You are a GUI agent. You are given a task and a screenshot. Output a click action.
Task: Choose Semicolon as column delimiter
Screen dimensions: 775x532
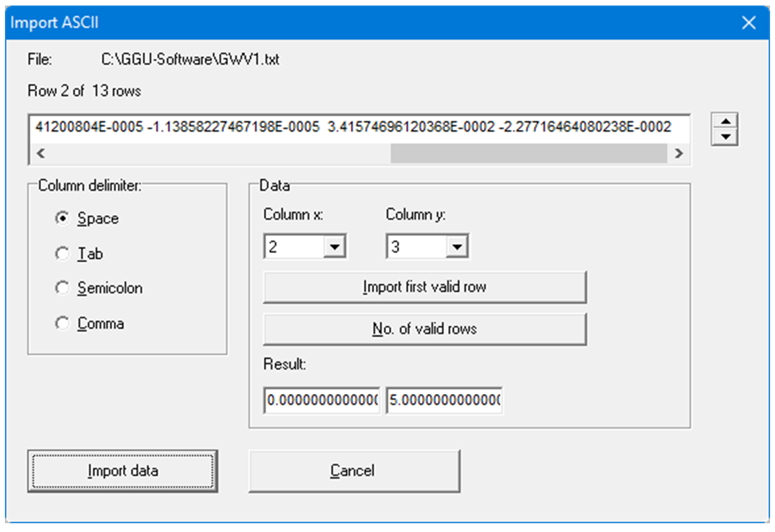62,288
